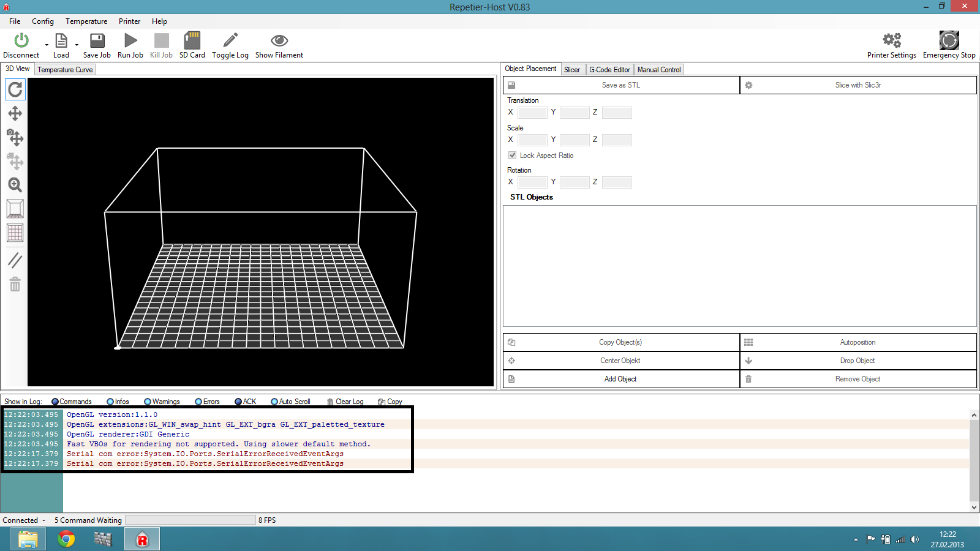Toggle Warnings in log filter

coord(162,402)
